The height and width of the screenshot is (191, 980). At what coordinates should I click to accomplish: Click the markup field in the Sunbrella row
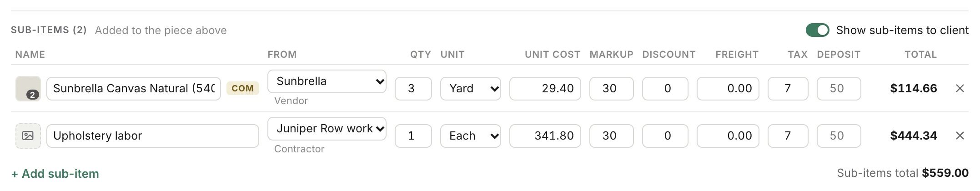coord(612,88)
